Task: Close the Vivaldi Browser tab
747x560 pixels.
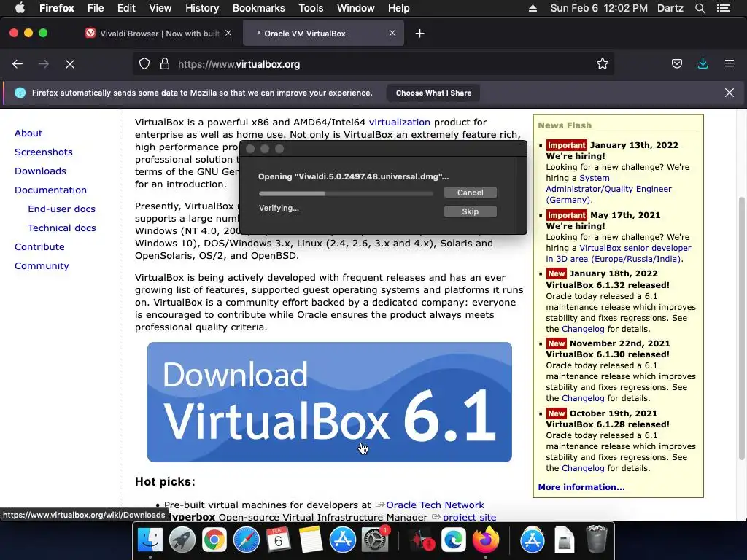Action: click(x=228, y=33)
